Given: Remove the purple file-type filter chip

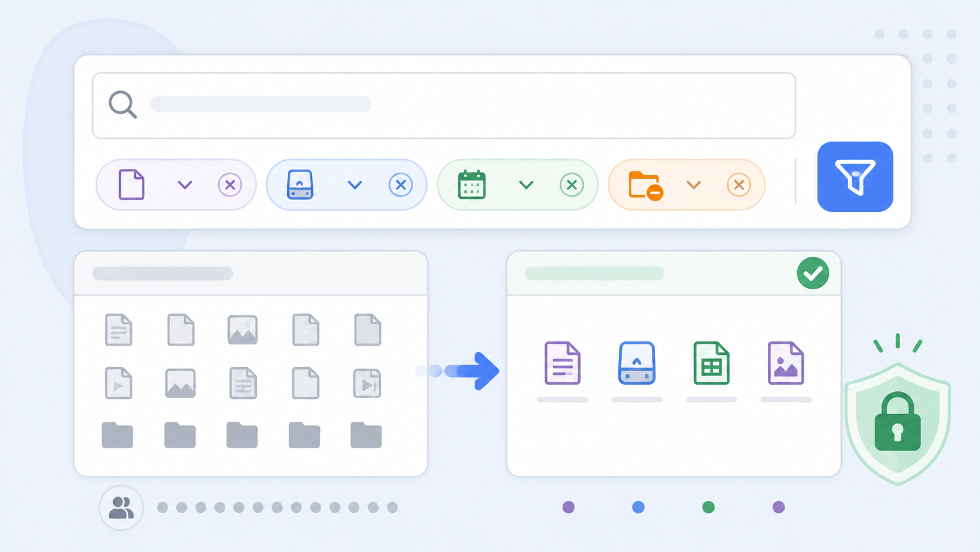Looking at the screenshot, I should [x=230, y=185].
